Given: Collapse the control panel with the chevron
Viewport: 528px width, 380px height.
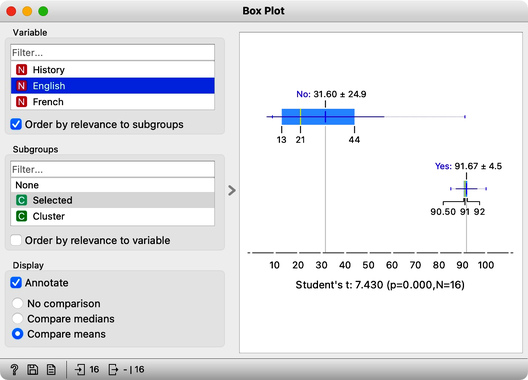Looking at the screenshot, I should coord(232,190).
